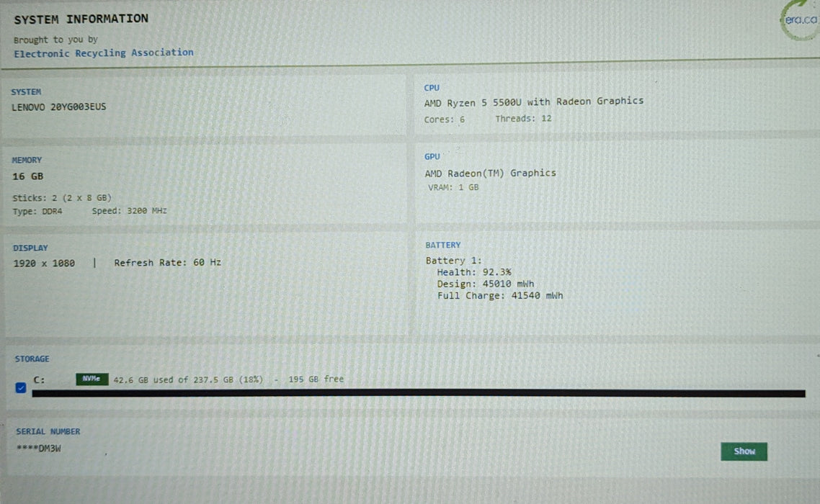Click the SERIAL NUMBER section heading

[48, 431]
